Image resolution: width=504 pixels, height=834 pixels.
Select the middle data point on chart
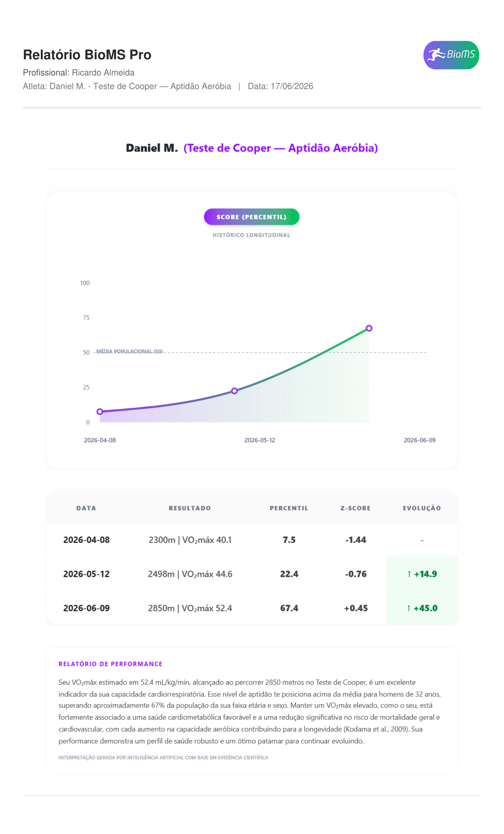tap(234, 391)
